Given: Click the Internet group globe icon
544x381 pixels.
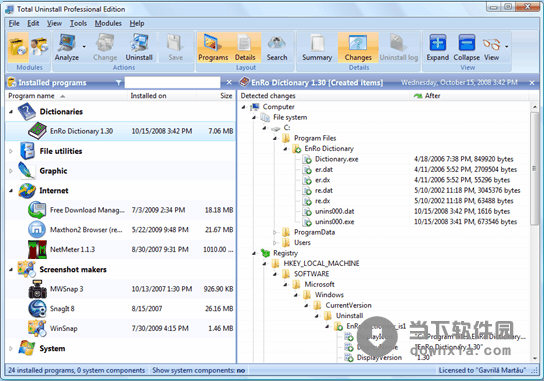Looking at the screenshot, I should [x=27, y=191].
